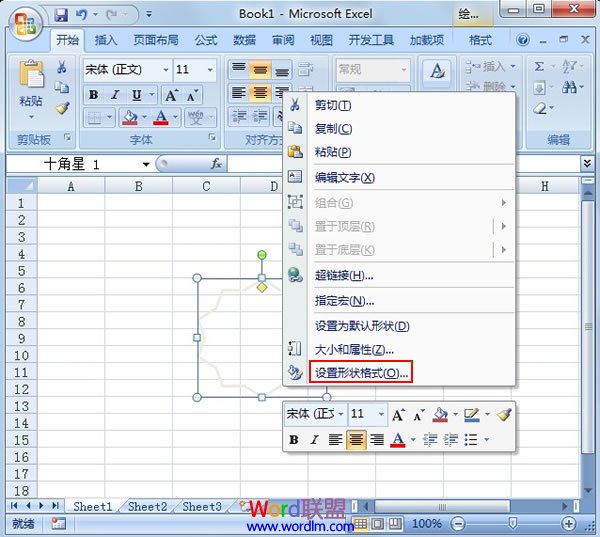Undo the last action in quick toolbar
This screenshot has width=600, height=537.
point(82,15)
